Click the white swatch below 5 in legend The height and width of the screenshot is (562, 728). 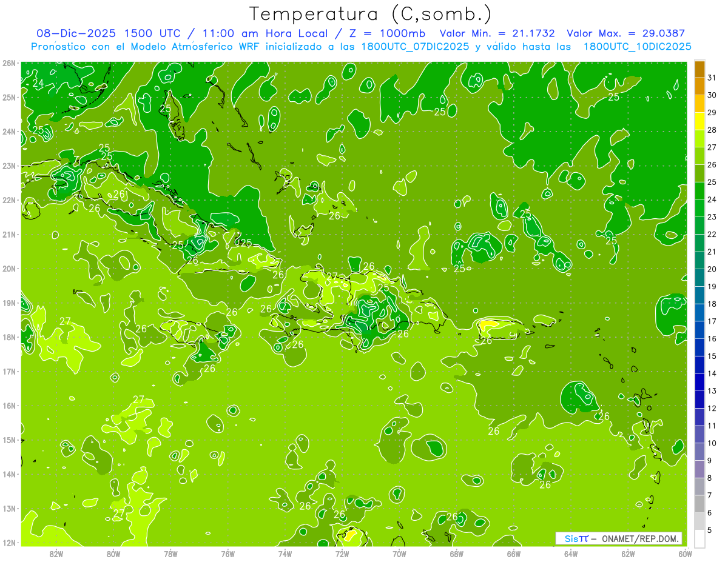pos(699,538)
